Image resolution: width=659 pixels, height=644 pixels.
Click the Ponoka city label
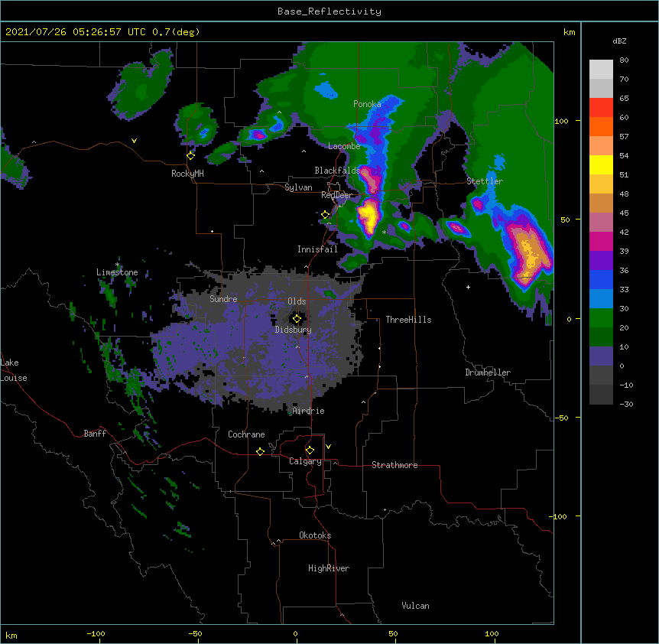367,104
